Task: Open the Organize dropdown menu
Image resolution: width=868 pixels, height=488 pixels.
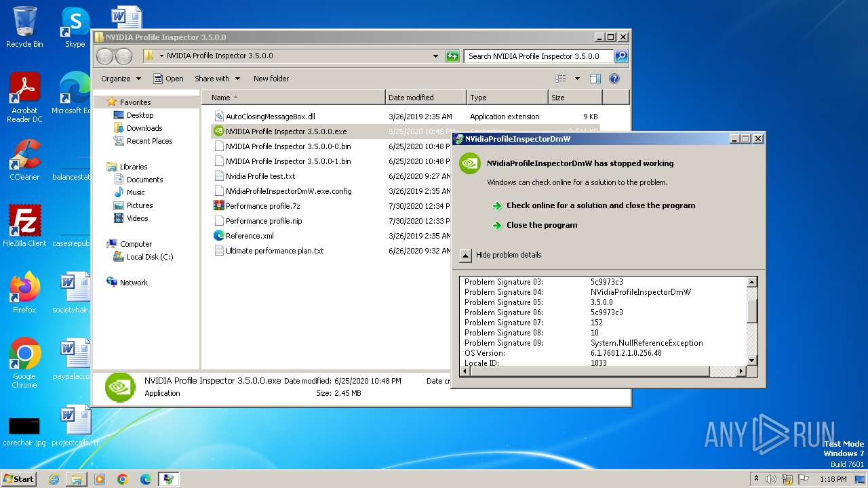Action: pyautogui.click(x=121, y=79)
